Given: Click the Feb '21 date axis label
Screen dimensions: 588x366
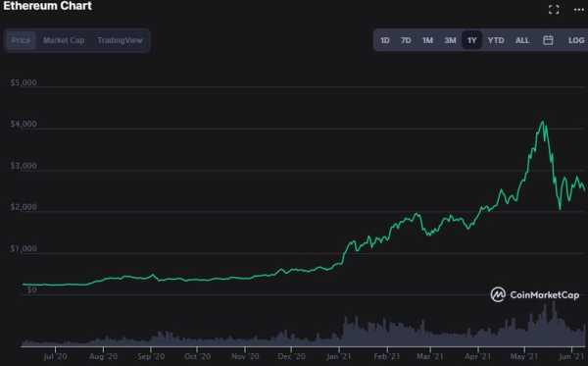Looking at the screenshot, I should pos(387,356).
